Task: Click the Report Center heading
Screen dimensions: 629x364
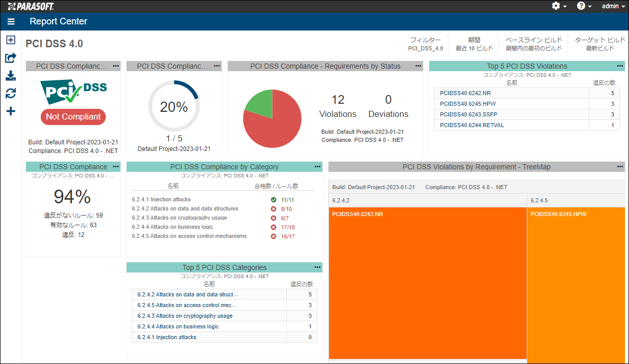Action: pyautogui.click(x=58, y=21)
